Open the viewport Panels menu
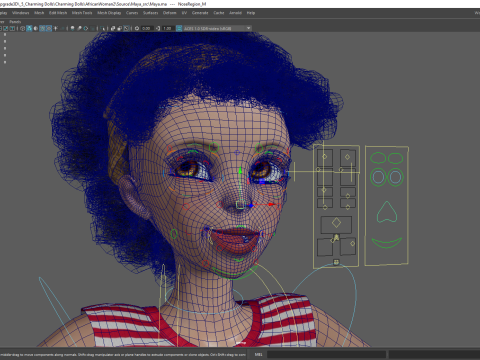 click(x=15, y=22)
